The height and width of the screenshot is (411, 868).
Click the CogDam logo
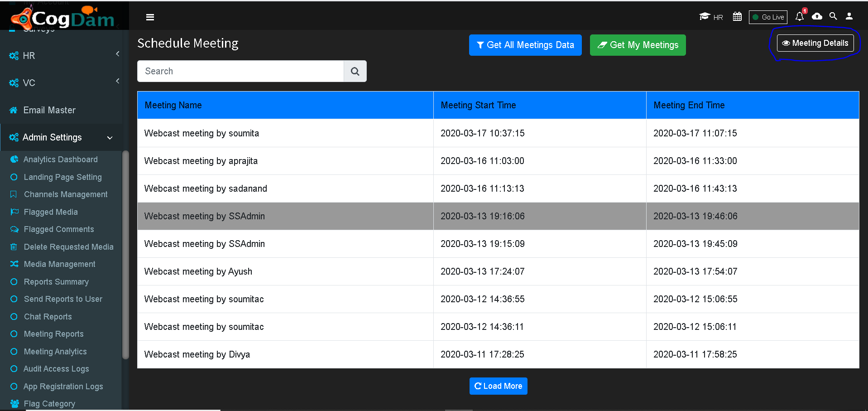[x=63, y=18]
